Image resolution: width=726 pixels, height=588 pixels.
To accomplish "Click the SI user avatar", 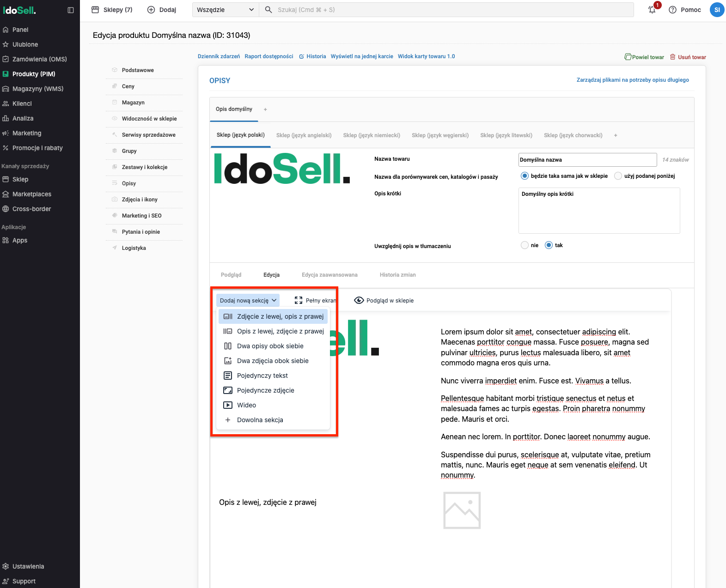I will point(717,10).
